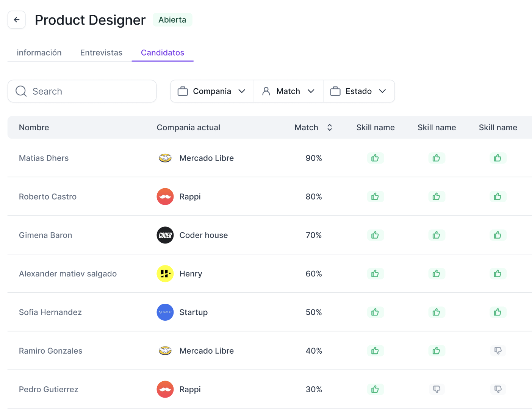This screenshot has height=412, width=532.
Task: Click the Rappi logo for Roberto Castro
Action: pos(165,197)
